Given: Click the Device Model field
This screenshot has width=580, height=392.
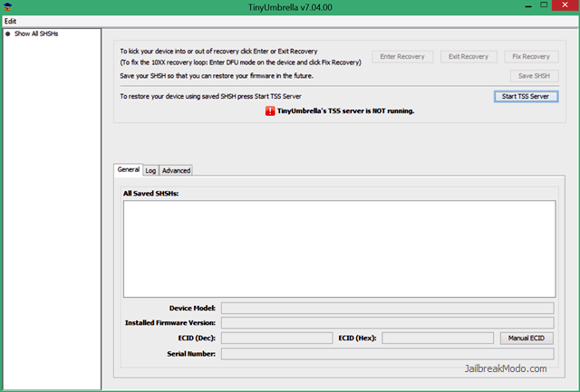Looking at the screenshot, I should click(388, 308).
